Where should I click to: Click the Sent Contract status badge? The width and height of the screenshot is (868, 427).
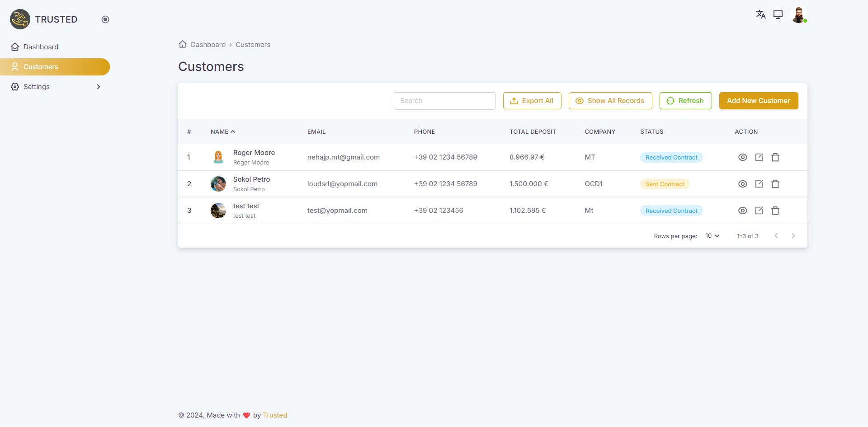665,184
